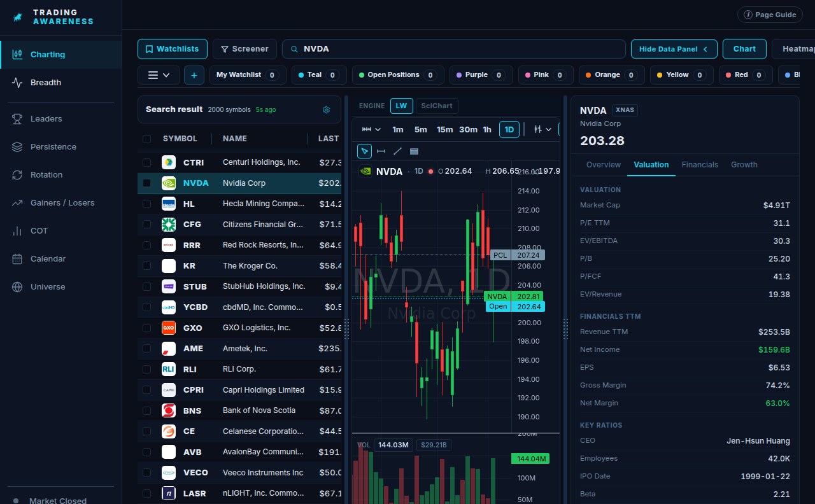Click the XNAS exchange badge

[x=625, y=110]
